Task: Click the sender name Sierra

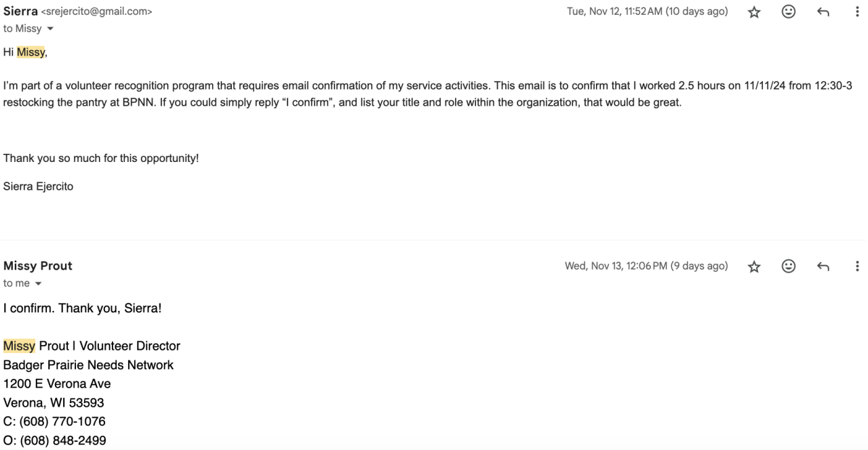Action: (x=20, y=12)
